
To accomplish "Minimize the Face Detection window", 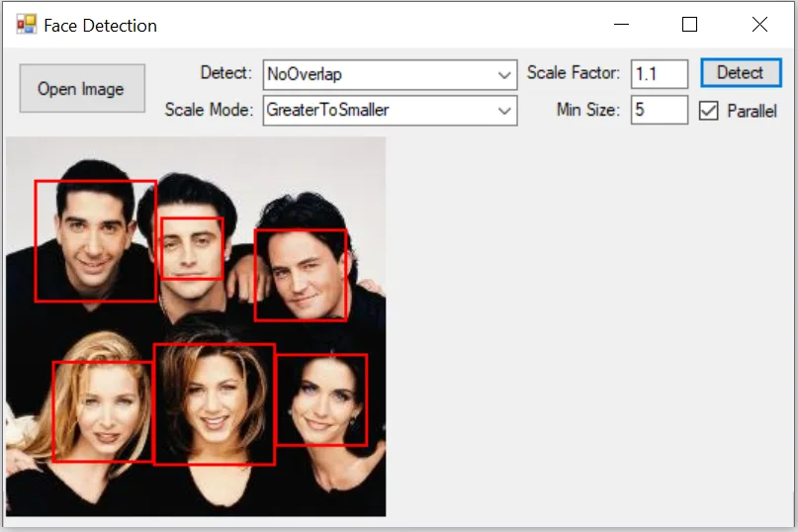I will 622,25.
